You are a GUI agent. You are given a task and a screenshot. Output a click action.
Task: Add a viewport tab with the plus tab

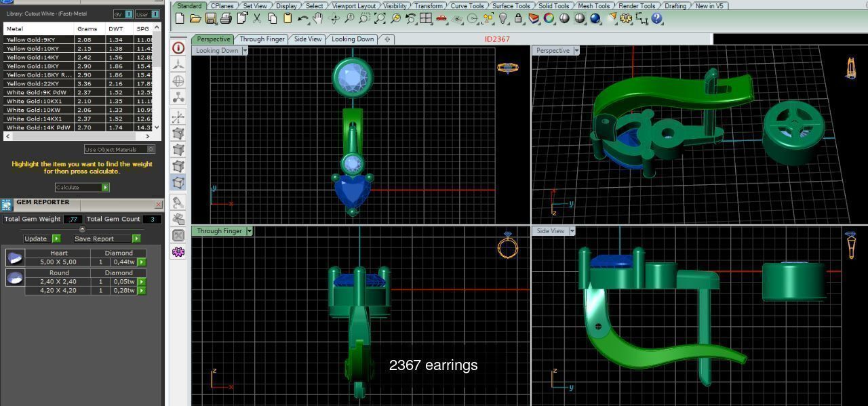[387, 39]
